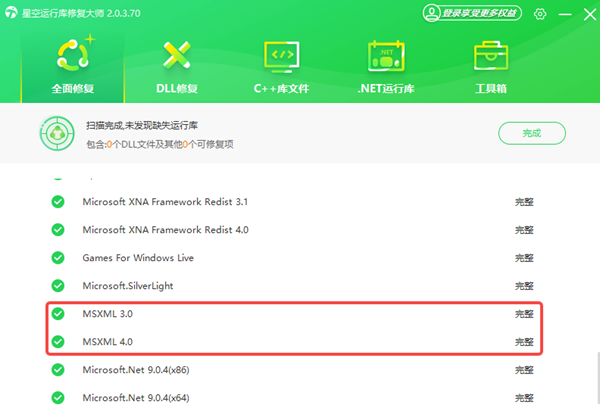Click the 星空运行库修复大师 2.0.3.70 title text
This screenshot has width=600, height=411.
click(81, 13)
